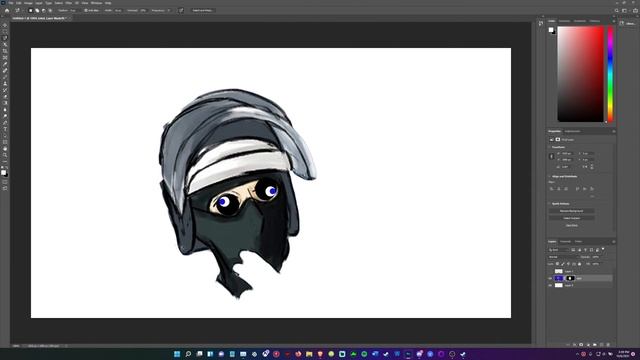Select the Brush tool

pos(5,77)
